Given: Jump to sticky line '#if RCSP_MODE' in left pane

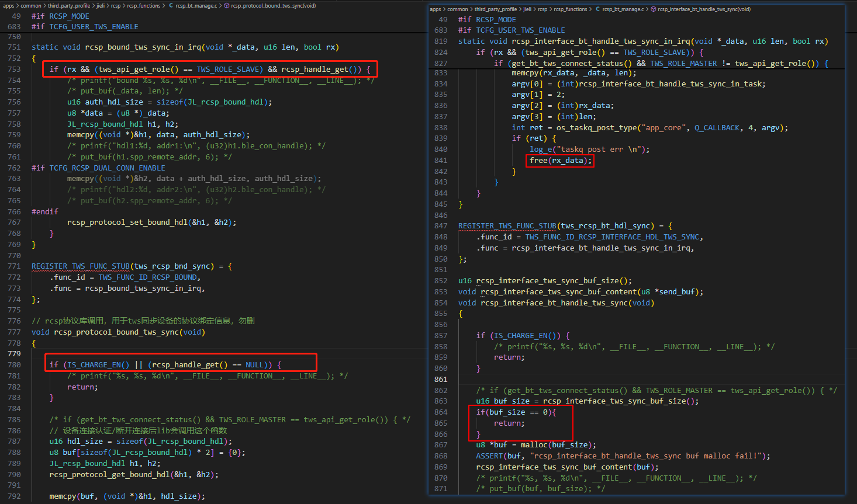Looking at the screenshot, I should click(x=60, y=16).
